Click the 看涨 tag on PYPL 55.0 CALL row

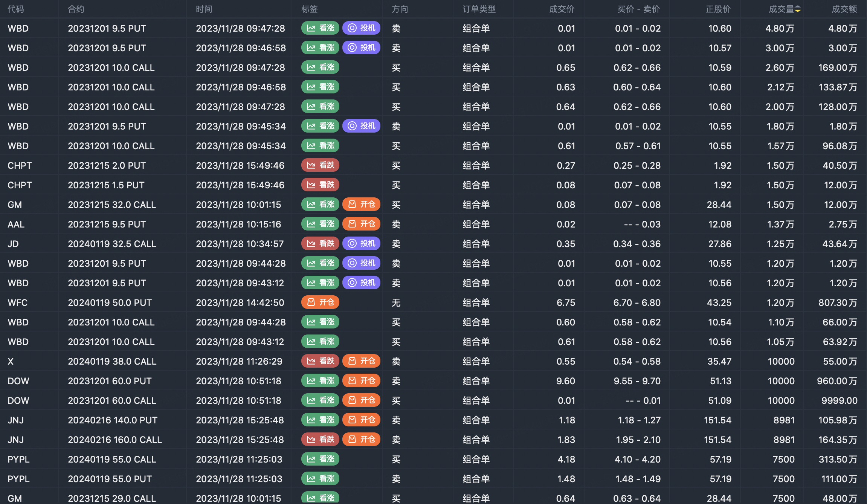coord(320,459)
